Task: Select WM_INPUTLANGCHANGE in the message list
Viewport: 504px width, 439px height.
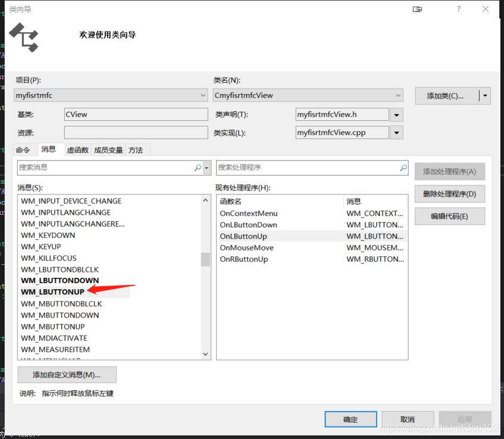Action: tap(65, 212)
